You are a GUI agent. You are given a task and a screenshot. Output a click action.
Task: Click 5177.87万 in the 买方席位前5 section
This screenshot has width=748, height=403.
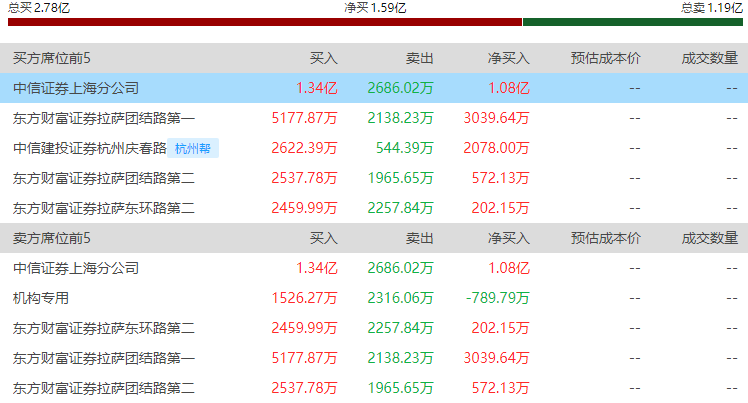point(304,118)
